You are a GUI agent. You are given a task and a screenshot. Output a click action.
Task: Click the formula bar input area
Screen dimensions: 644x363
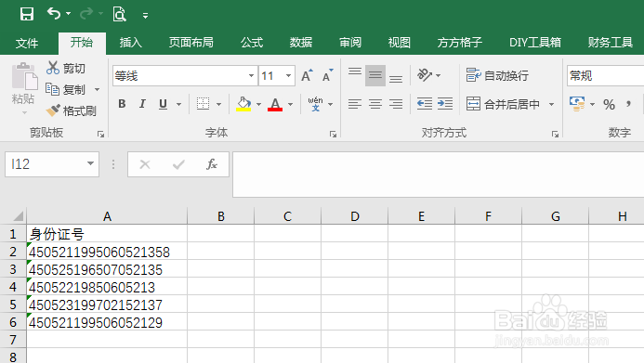[x=439, y=175]
